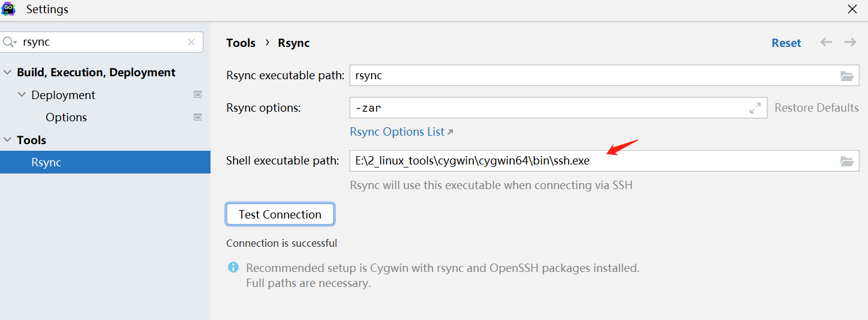Expand the Rsync options field
Viewport: 868px width, 320px height.
[x=755, y=108]
